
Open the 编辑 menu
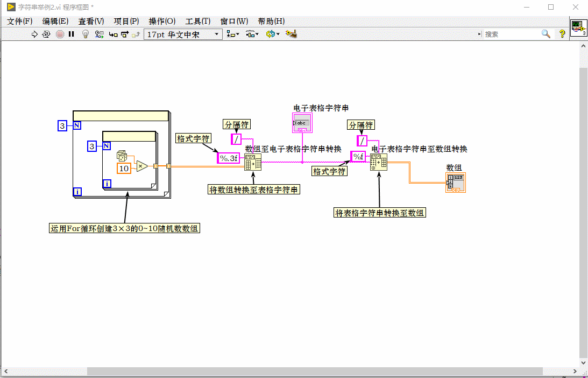click(x=54, y=21)
